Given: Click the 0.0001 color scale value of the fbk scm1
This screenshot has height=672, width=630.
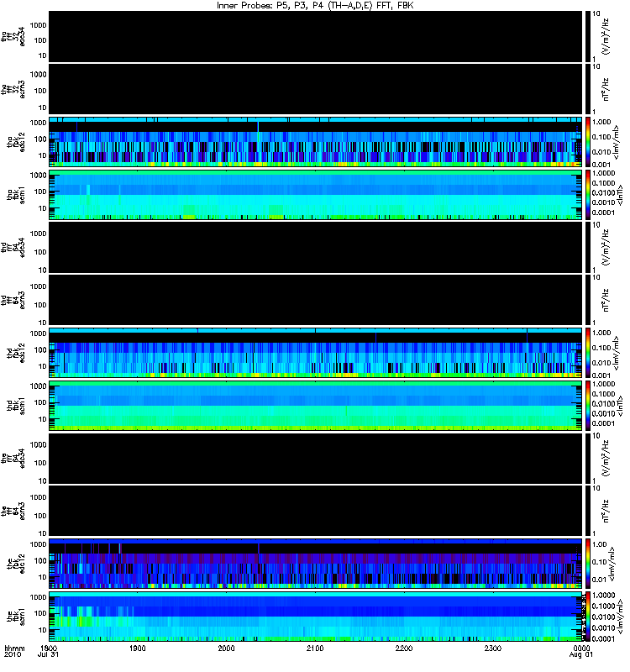Looking at the screenshot, I should (x=604, y=639).
